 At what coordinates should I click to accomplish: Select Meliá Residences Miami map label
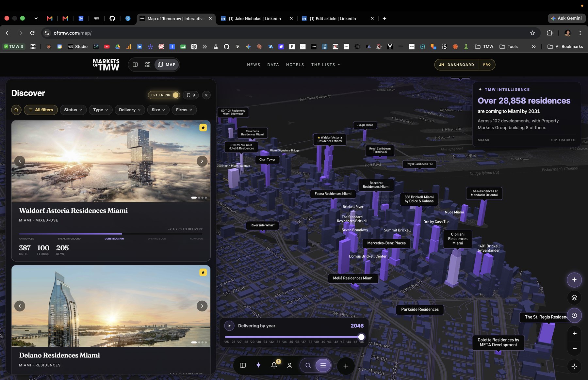coord(353,278)
